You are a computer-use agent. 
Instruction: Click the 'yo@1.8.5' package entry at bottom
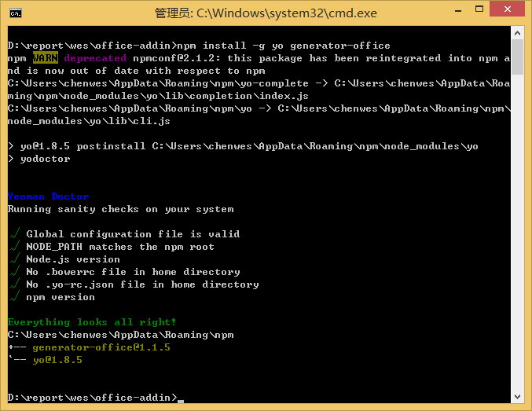tap(57, 360)
